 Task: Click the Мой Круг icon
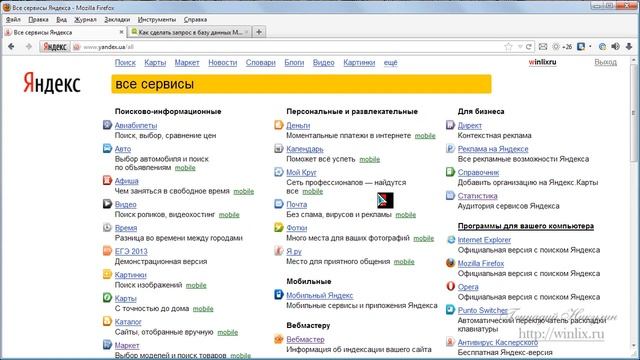point(279,172)
